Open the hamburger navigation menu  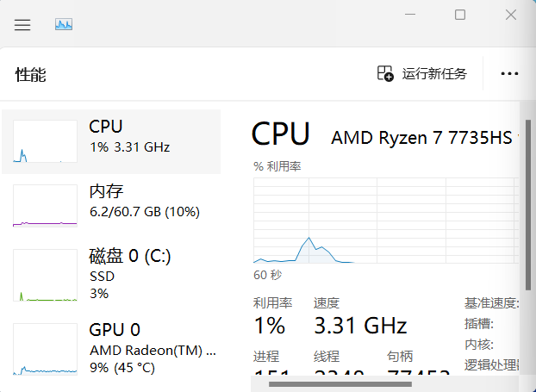click(22, 25)
